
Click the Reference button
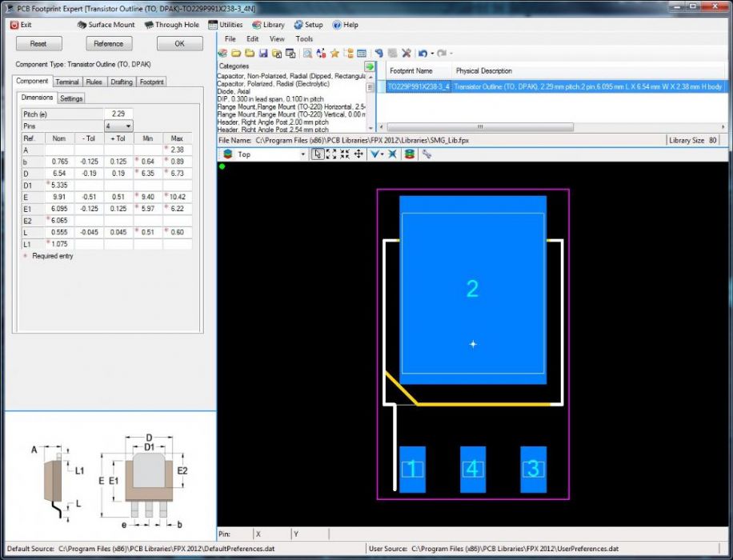108,43
